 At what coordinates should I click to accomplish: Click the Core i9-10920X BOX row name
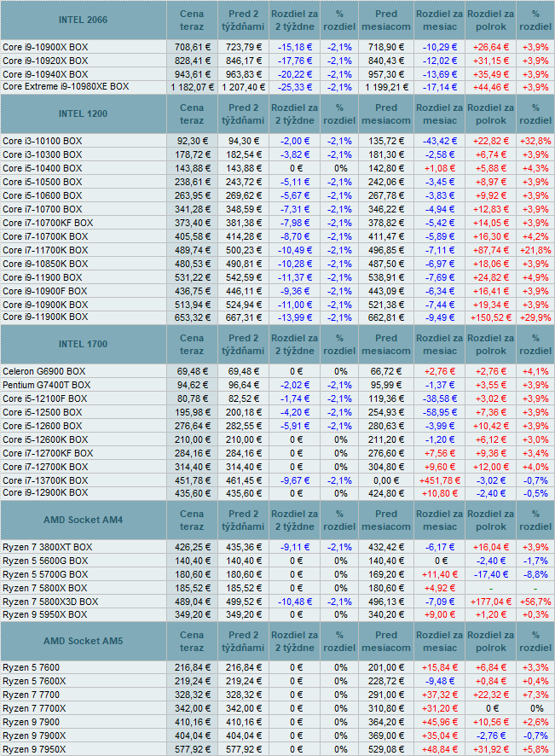[x=45, y=61]
